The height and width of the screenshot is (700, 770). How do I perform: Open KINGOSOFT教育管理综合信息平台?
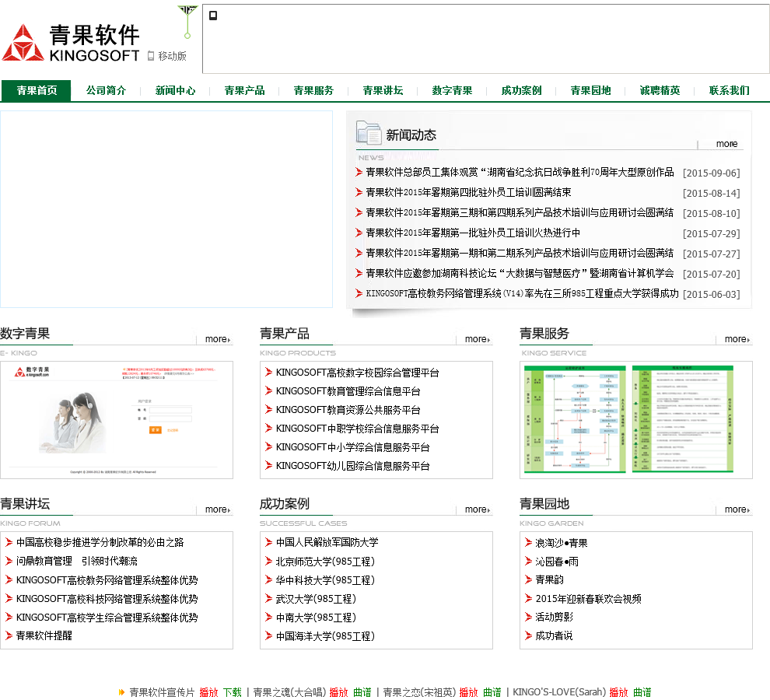tap(348, 391)
